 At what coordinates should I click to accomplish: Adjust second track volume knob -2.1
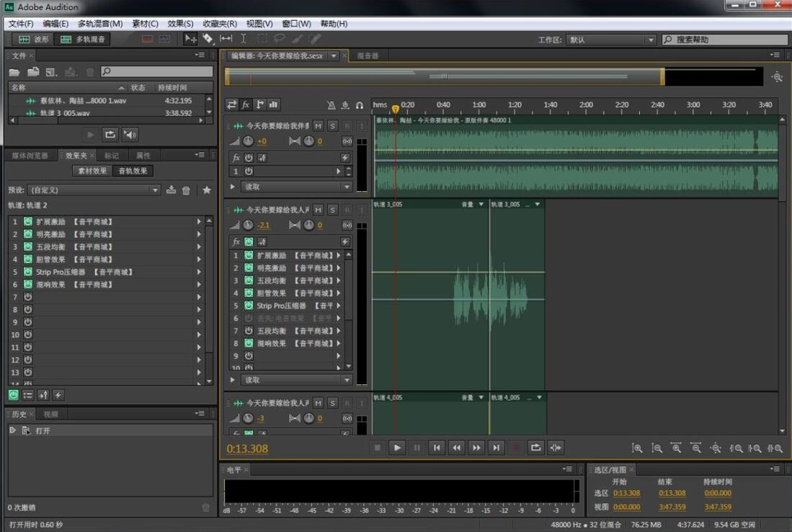click(248, 225)
